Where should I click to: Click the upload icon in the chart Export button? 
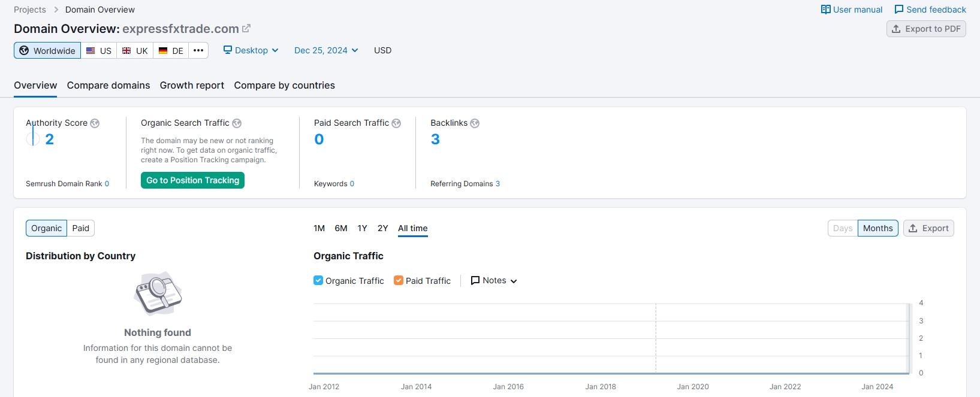pos(913,228)
